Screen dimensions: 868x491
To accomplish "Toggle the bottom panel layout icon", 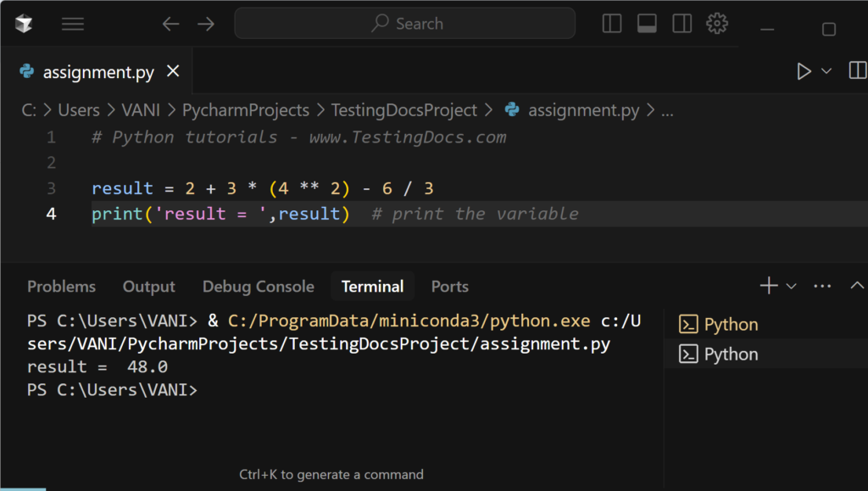I will coord(647,23).
